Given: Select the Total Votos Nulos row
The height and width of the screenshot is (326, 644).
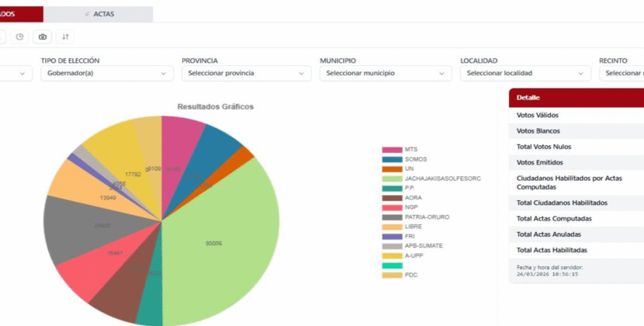Looking at the screenshot, I should coord(576,147).
